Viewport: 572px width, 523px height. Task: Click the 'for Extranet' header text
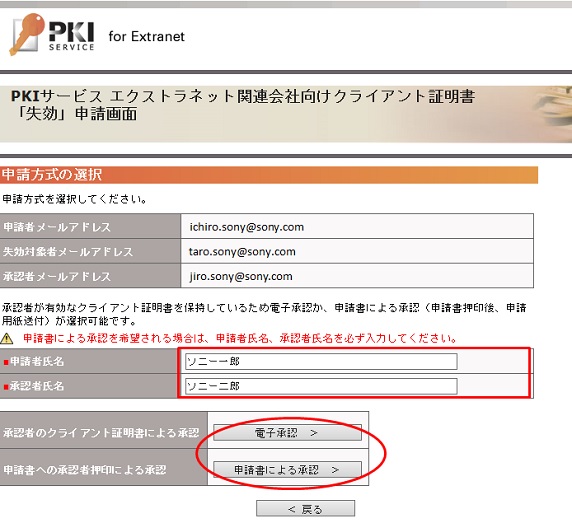[147, 36]
